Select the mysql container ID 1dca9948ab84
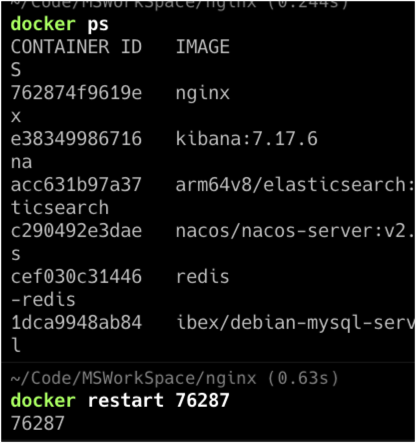 click(76, 323)
